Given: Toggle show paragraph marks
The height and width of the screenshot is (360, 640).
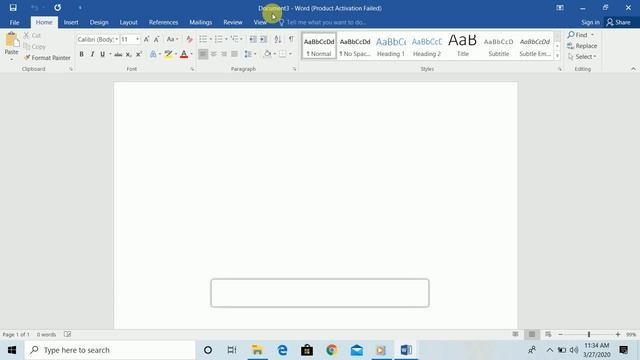Looking at the screenshot, I should click(x=291, y=39).
